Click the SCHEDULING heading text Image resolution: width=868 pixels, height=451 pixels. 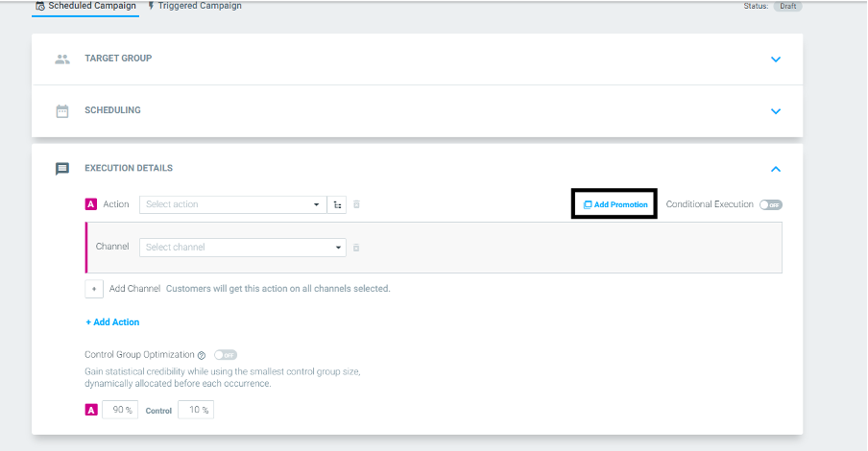coord(112,110)
